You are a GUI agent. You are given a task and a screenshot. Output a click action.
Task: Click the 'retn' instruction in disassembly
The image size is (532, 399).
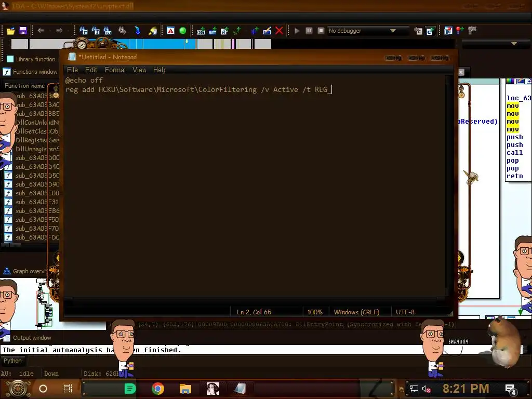click(x=514, y=176)
